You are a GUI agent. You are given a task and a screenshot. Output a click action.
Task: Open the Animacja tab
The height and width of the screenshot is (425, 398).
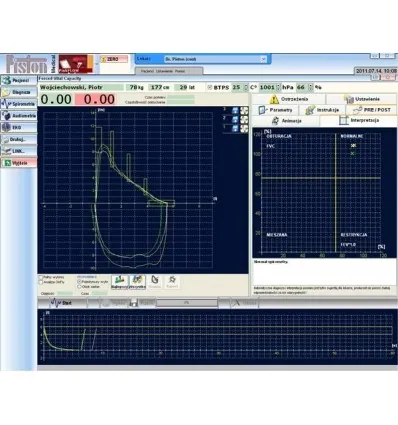tap(286, 121)
